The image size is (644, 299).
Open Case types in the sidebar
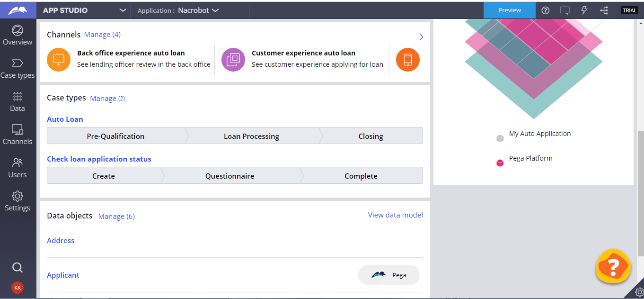[x=18, y=69]
